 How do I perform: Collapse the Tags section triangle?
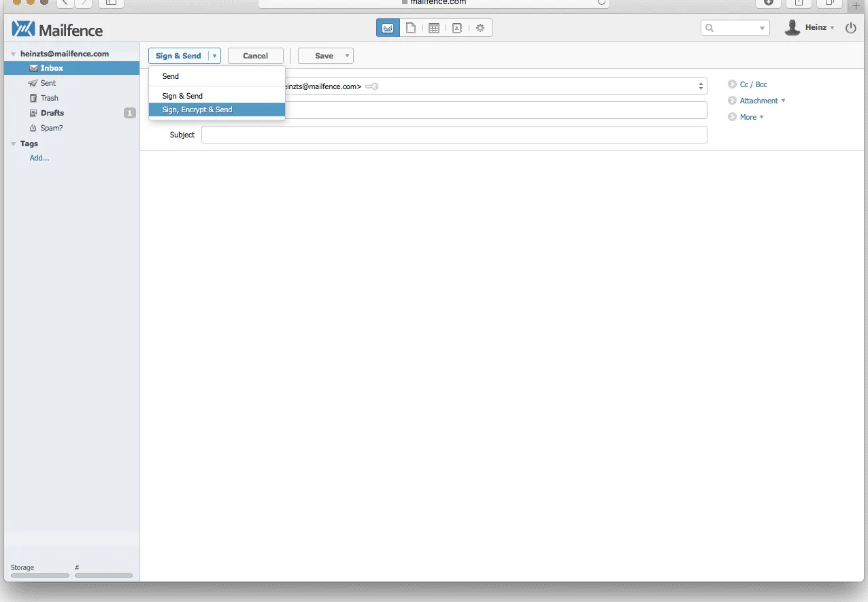tap(13, 144)
